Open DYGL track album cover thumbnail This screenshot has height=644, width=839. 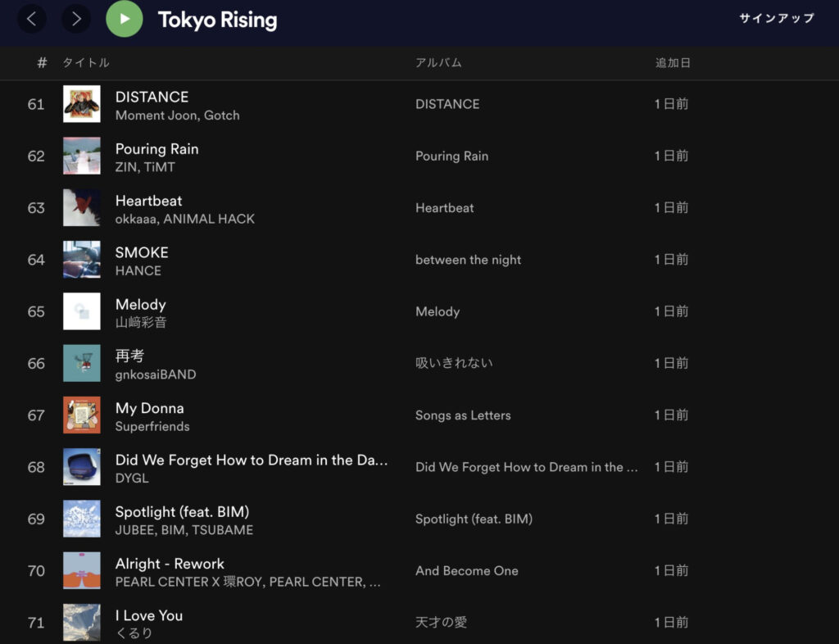click(x=81, y=467)
